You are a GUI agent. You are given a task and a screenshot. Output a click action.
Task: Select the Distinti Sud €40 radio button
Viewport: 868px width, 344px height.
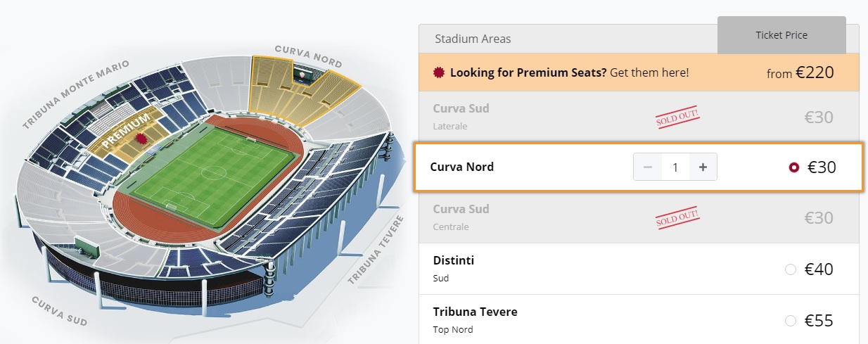[790, 269]
